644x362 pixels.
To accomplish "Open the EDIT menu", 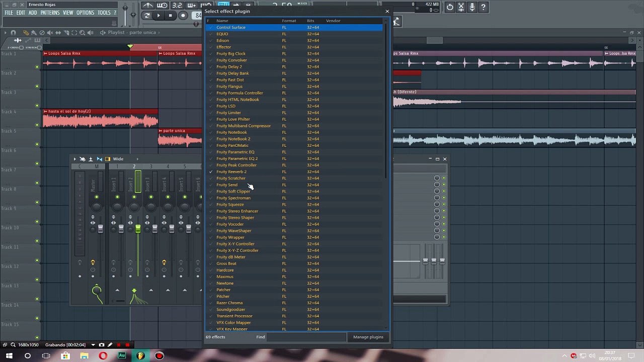I will pyautogui.click(x=21, y=13).
